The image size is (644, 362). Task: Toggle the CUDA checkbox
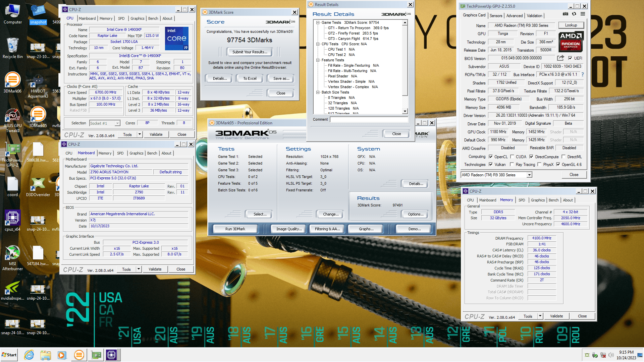[512, 157]
